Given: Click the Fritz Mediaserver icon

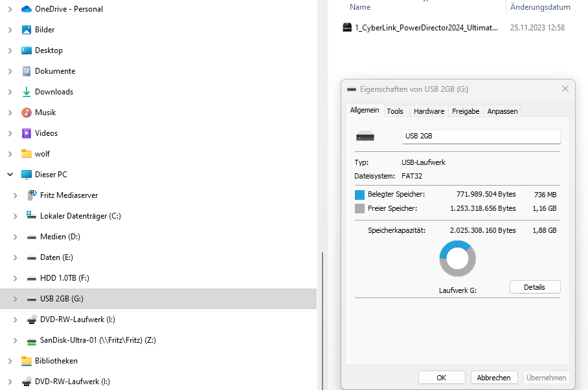Looking at the screenshot, I should (32, 195).
